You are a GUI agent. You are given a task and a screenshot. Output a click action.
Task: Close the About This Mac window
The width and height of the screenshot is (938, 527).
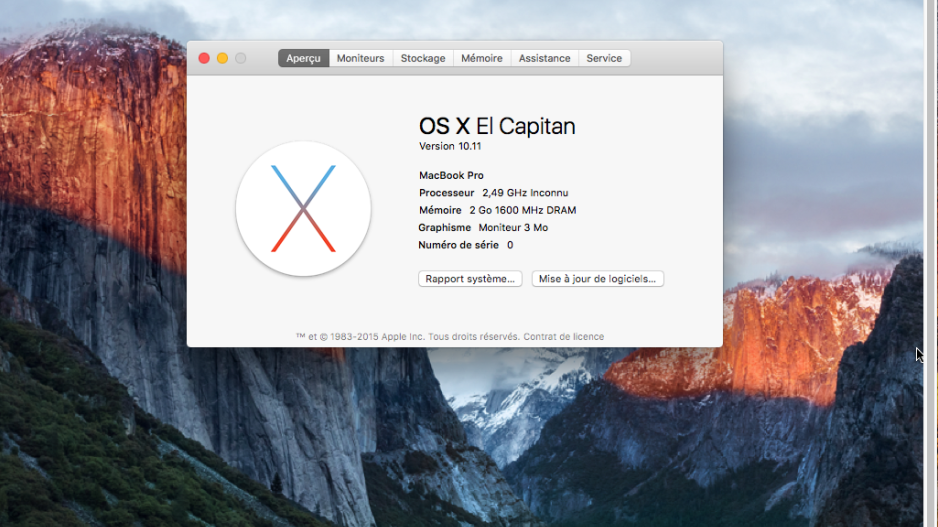point(204,58)
